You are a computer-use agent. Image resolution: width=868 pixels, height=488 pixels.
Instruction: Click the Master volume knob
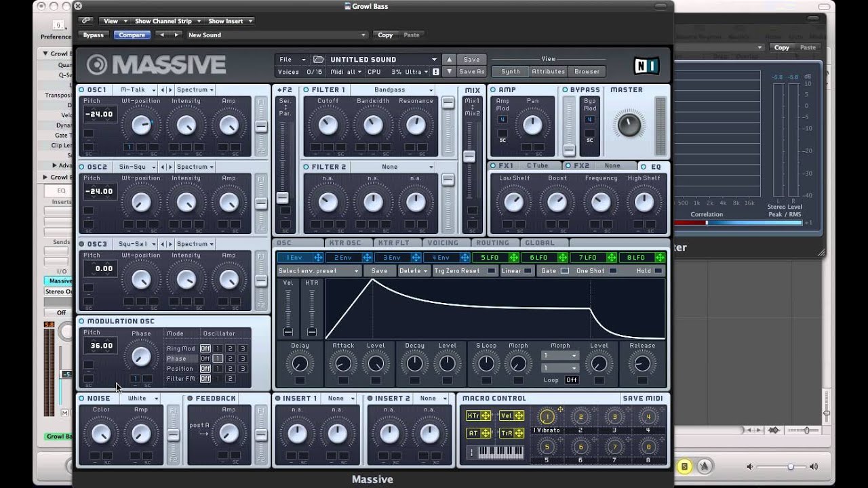[x=629, y=125]
